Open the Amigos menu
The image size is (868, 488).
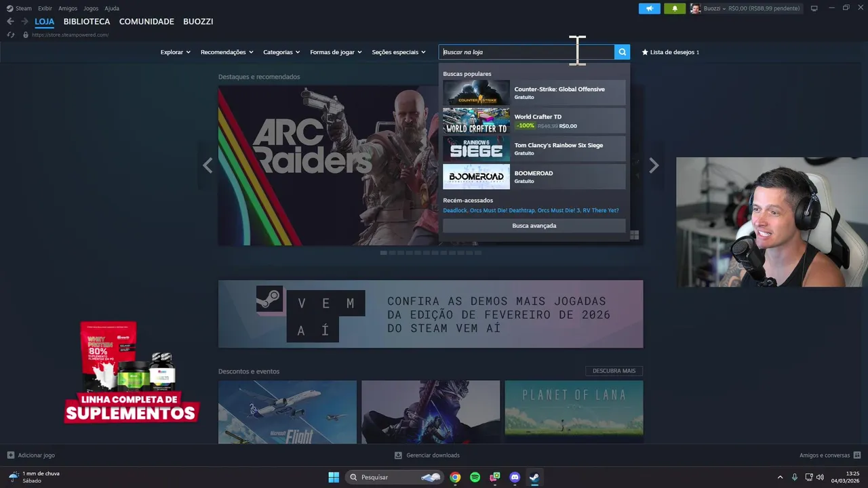[x=68, y=8]
